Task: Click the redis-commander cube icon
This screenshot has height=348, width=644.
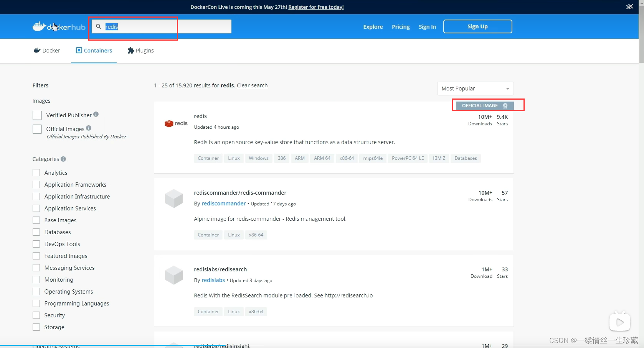Action: point(174,199)
